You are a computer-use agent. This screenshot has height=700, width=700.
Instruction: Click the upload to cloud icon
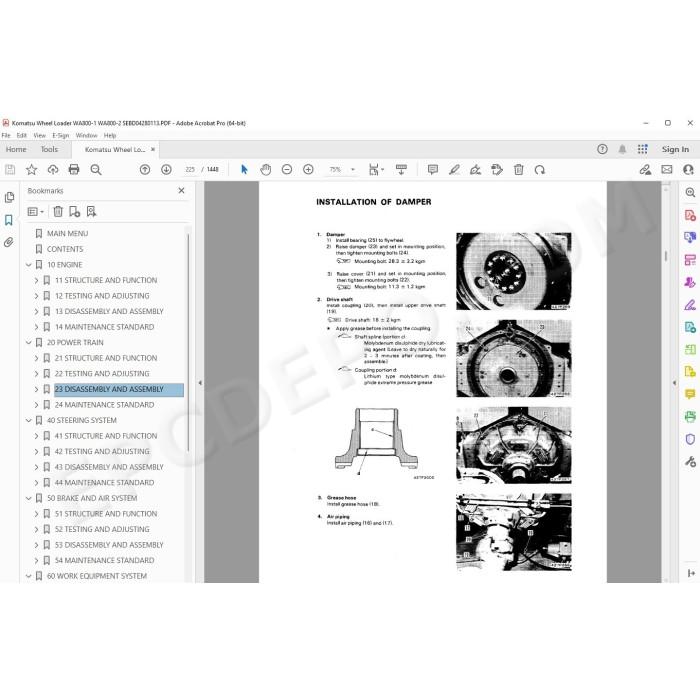pyautogui.click(x=53, y=170)
